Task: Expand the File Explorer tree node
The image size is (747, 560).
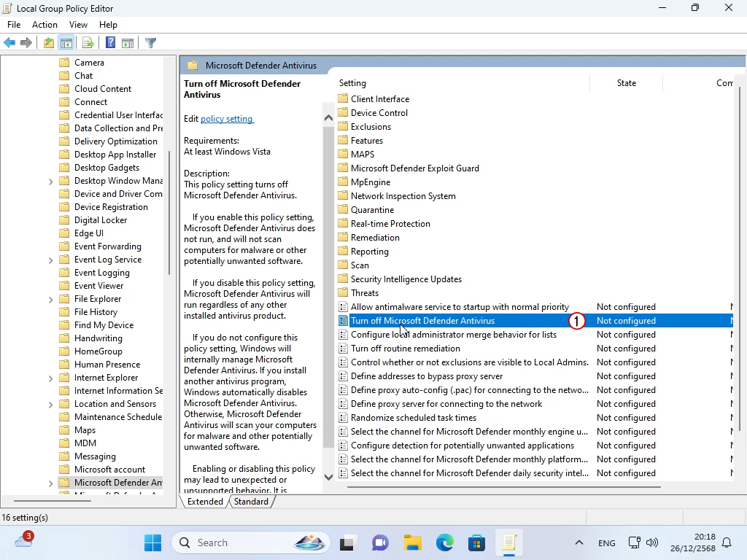Action: point(50,300)
